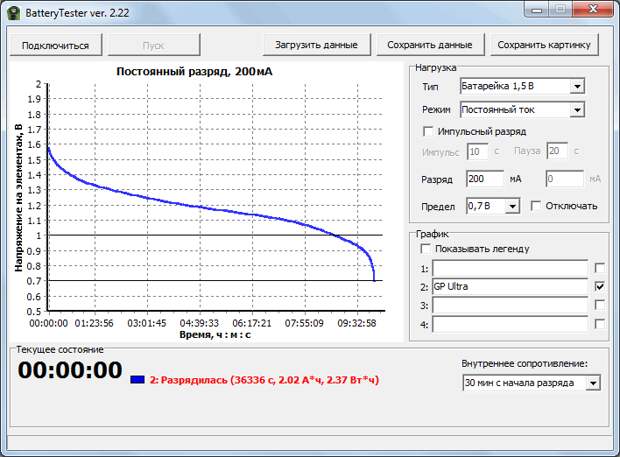Screen dimensions: 620x457
Task: Click the 00:00:00 elapsed timer
Action: click(x=70, y=370)
